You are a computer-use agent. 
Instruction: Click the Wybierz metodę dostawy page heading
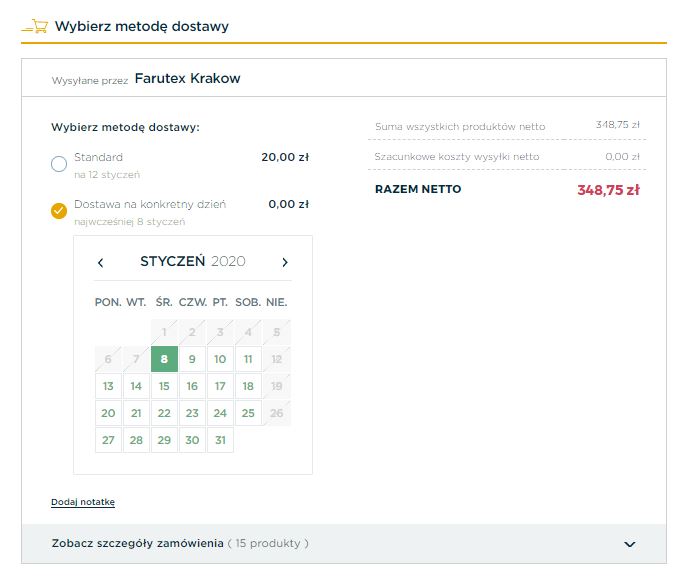[x=142, y=26]
